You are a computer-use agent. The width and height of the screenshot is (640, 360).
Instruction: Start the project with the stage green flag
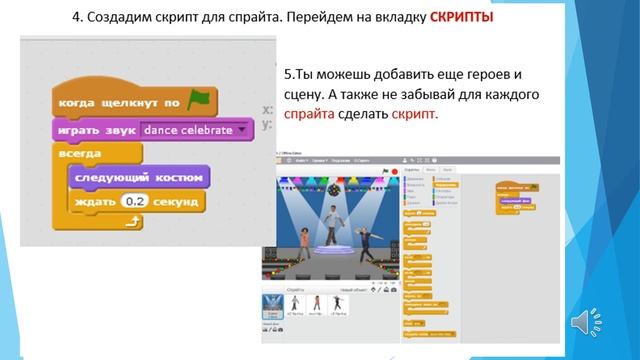[385, 171]
